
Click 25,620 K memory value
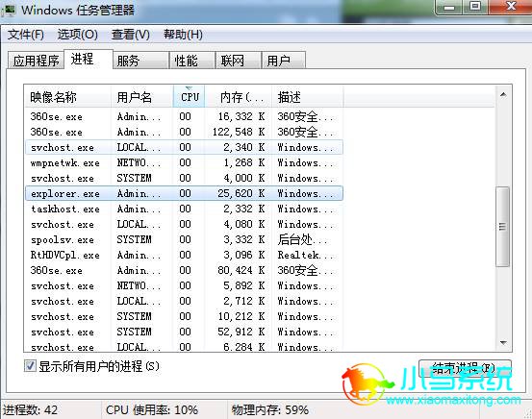click(241, 193)
